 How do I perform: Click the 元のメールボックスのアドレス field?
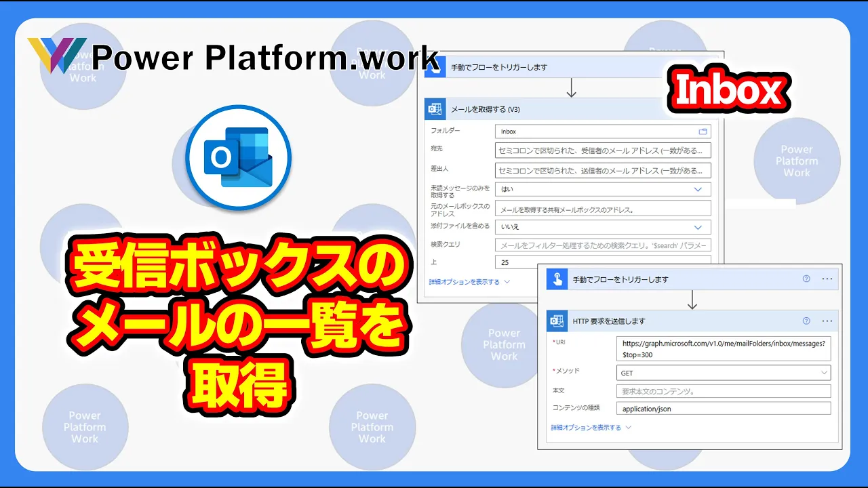click(x=603, y=209)
